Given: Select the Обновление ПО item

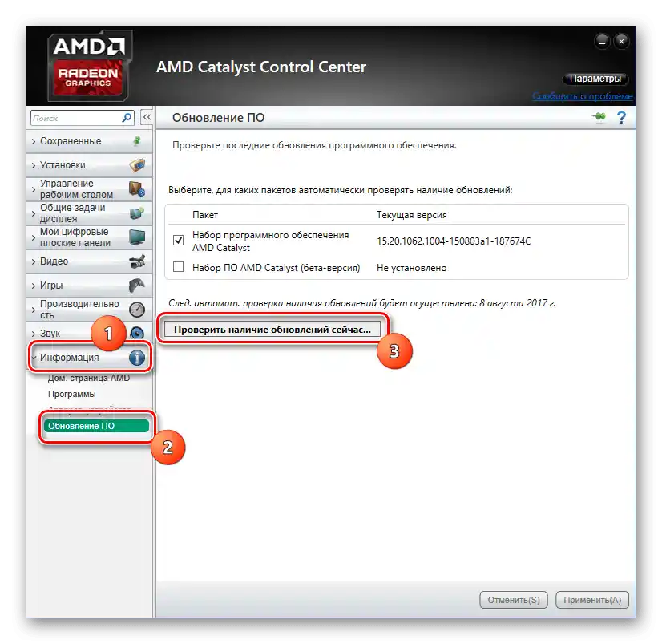Looking at the screenshot, I should [96, 426].
